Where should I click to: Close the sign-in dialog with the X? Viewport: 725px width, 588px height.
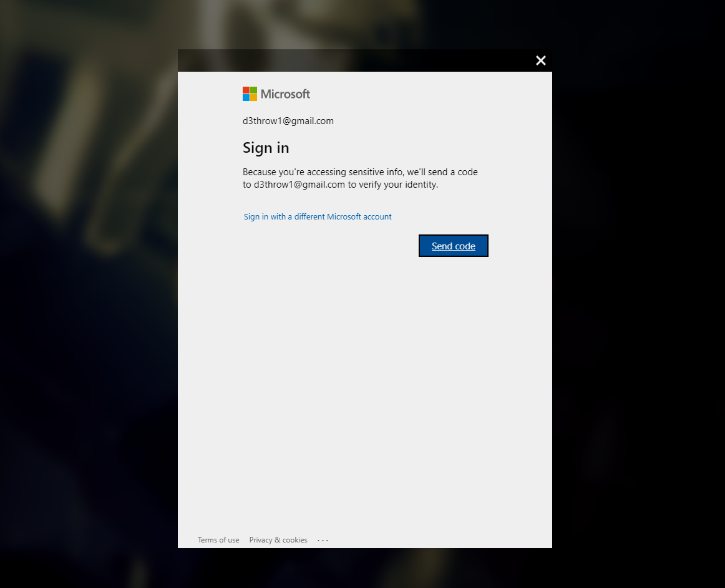coord(540,60)
